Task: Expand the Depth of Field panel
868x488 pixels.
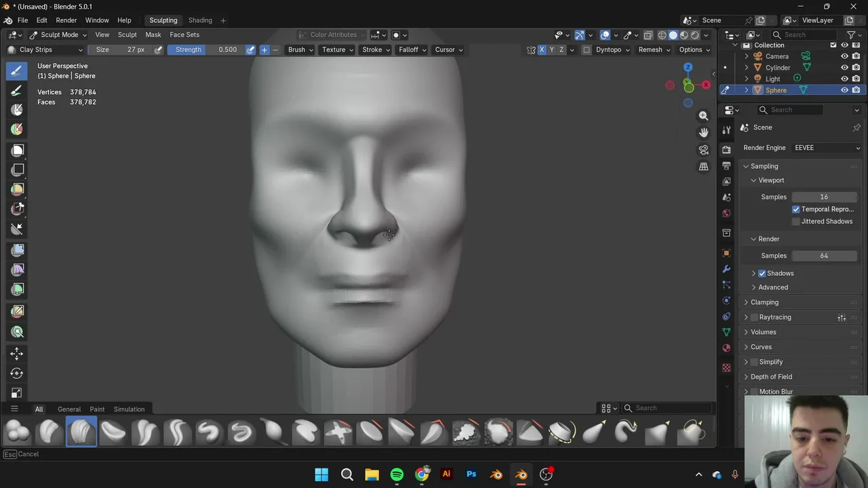Action: (x=771, y=377)
